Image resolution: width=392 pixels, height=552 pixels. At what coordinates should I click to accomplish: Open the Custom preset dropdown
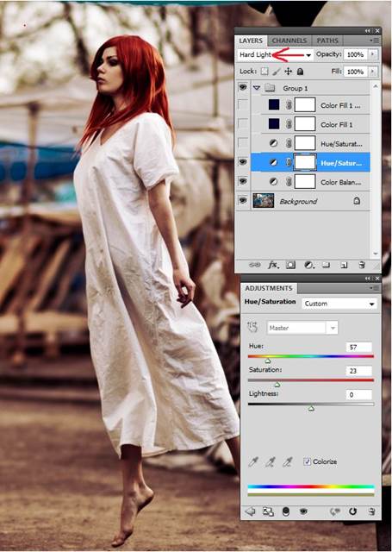pyautogui.click(x=339, y=304)
